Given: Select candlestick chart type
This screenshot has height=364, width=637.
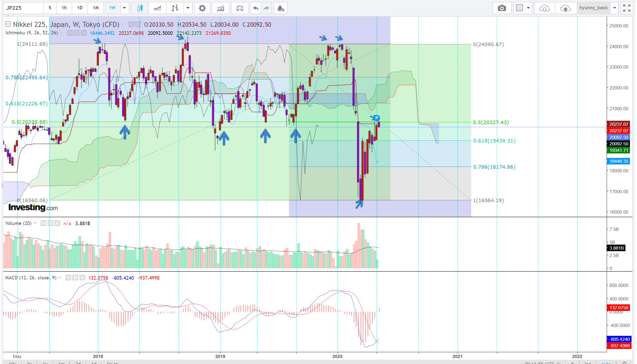Looking at the screenshot, I should pyautogui.click(x=140, y=8).
